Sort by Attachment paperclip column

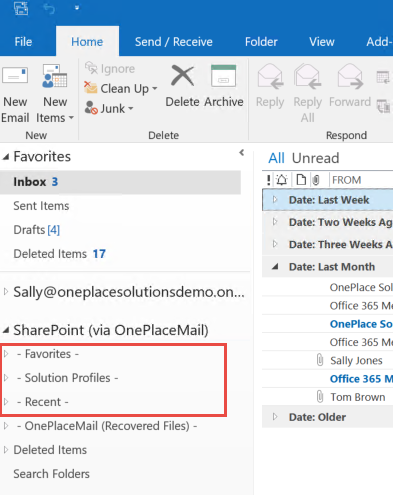(316, 180)
